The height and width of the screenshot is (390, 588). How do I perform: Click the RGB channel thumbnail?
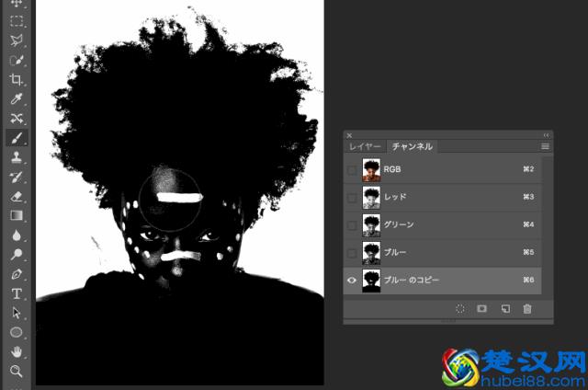[x=371, y=170]
